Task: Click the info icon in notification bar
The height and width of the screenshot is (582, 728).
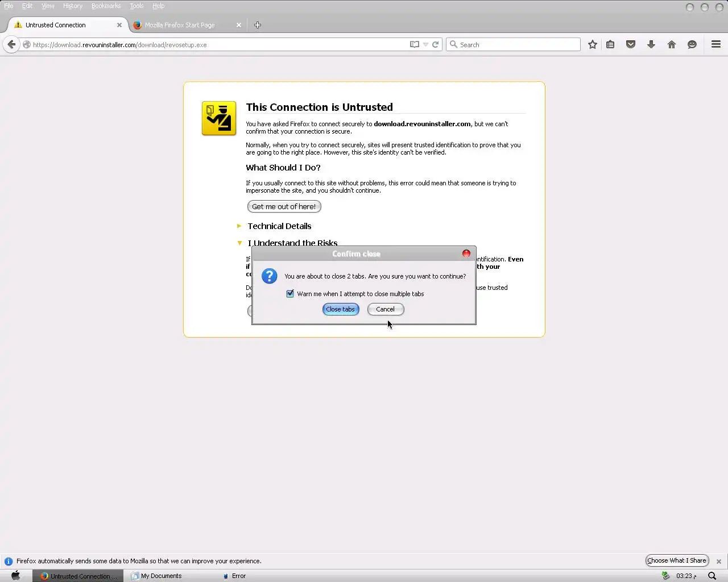Action: pos(9,561)
